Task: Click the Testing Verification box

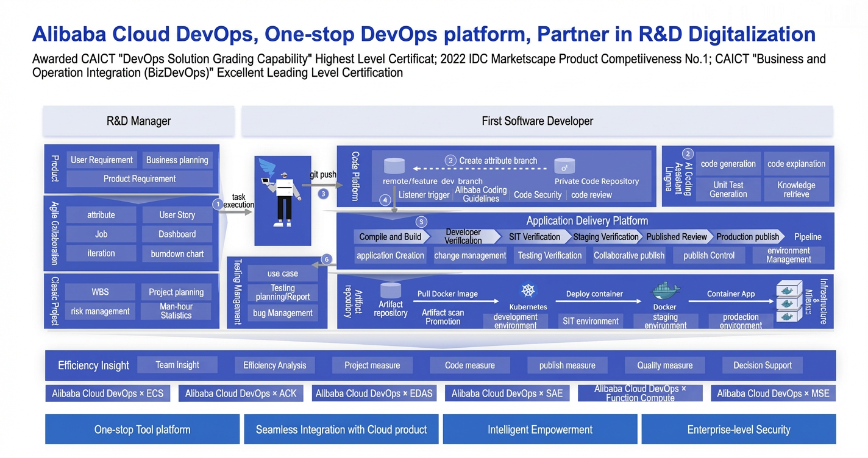Action: pyautogui.click(x=550, y=256)
